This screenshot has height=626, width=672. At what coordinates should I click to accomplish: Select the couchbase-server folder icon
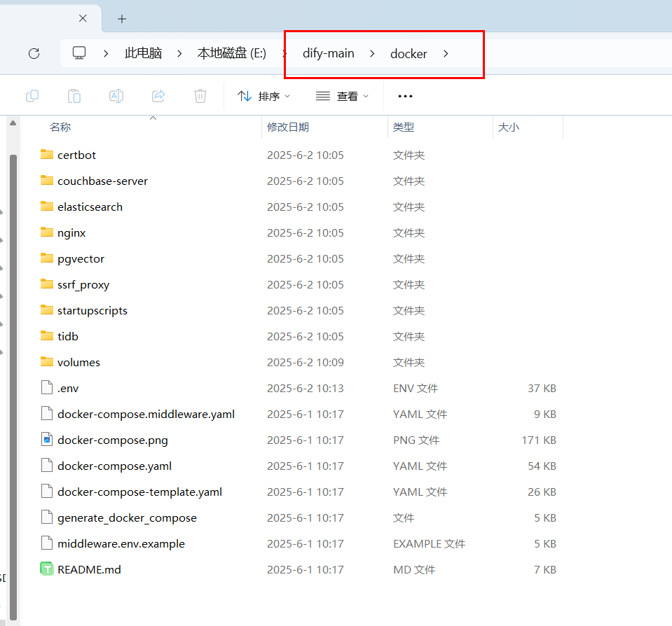pyautogui.click(x=47, y=180)
